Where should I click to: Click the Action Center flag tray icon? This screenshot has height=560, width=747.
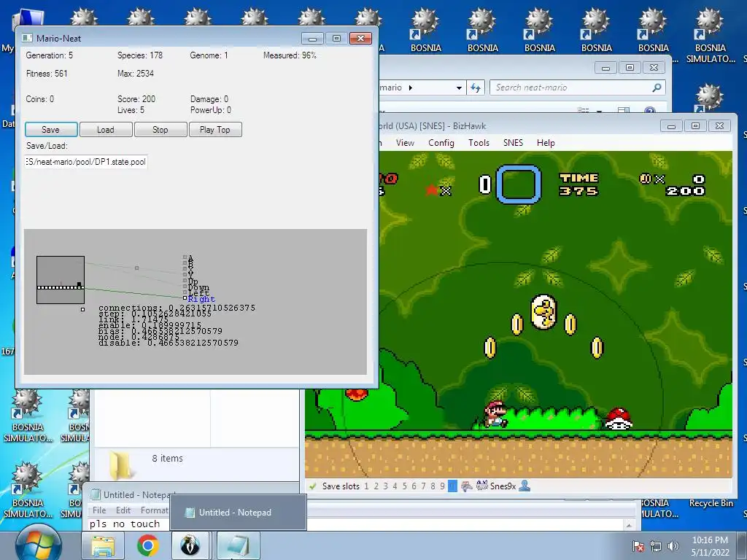point(638,546)
